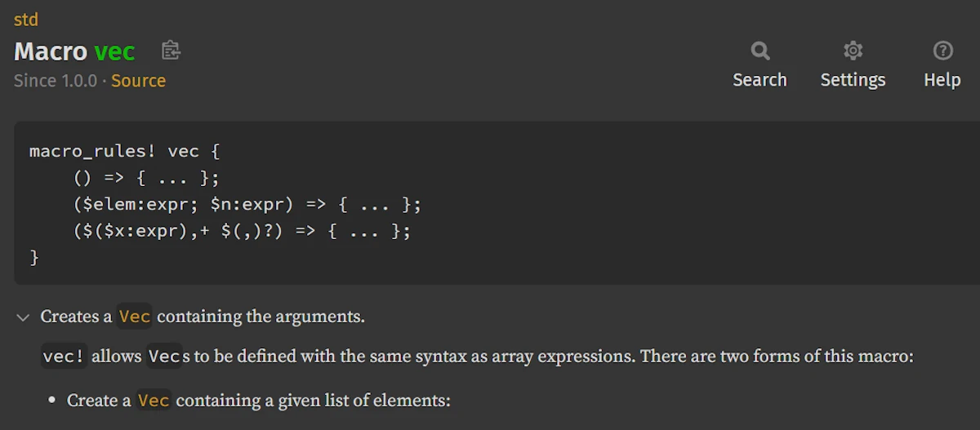Image resolution: width=980 pixels, height=430 pixels.
Task: Click the Search magnifying glass icon
Action: pyautogui.click(x=760, y=51)
